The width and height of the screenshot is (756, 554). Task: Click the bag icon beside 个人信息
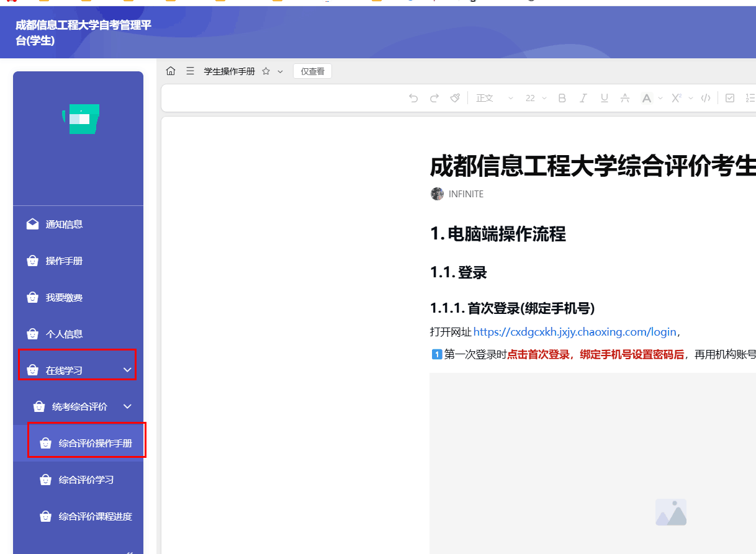click(32, 334)
